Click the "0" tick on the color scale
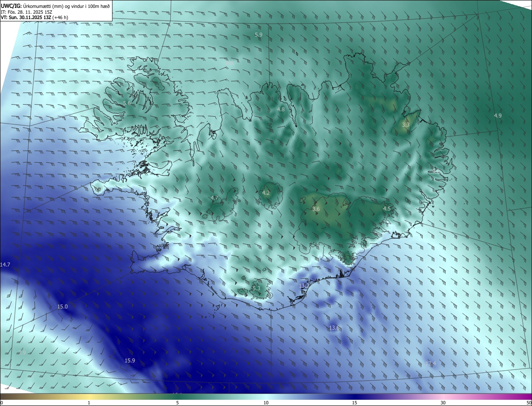Image resolution: width=532 pixels, height=406 pixels. point(2,403)
